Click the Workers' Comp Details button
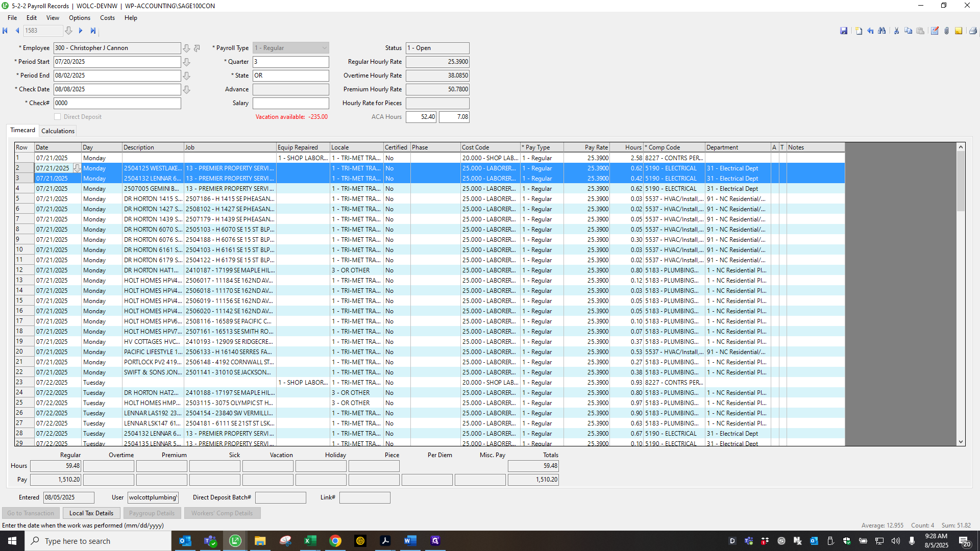The image size is (980, 551). click(x=222, y=513)
